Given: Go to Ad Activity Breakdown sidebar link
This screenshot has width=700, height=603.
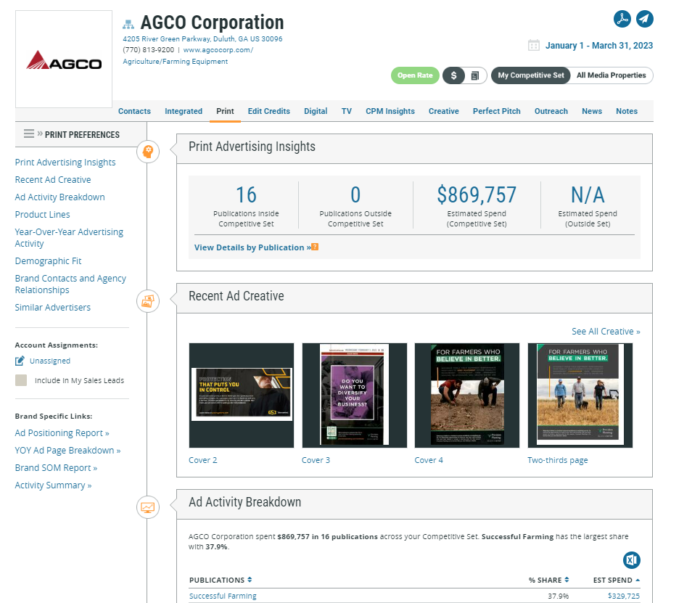Looking at the screenshot, I should pyautogui.click(x=59, y=197).
